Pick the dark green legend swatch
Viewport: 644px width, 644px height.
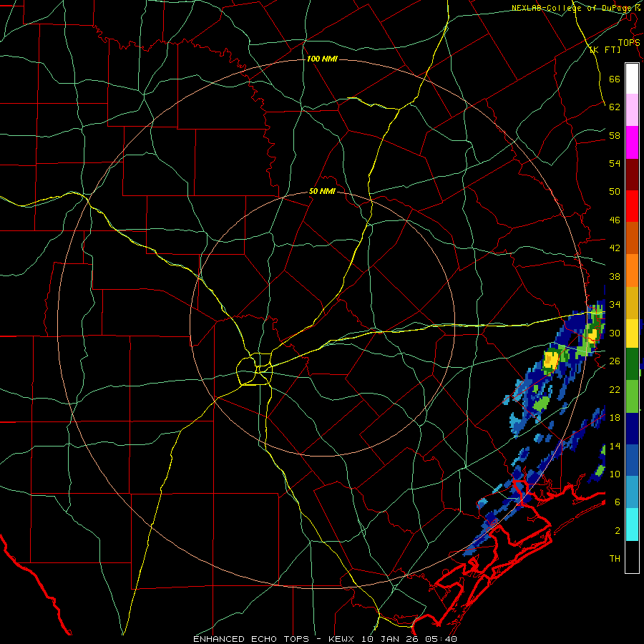[632, 364]
